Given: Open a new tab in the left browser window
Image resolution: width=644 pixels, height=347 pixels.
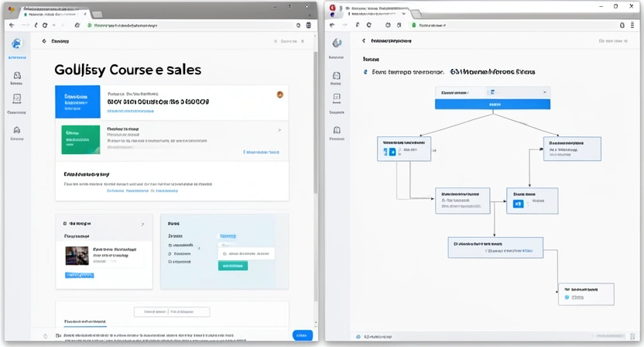Looking at the screenshot, I should coord(98,15).
